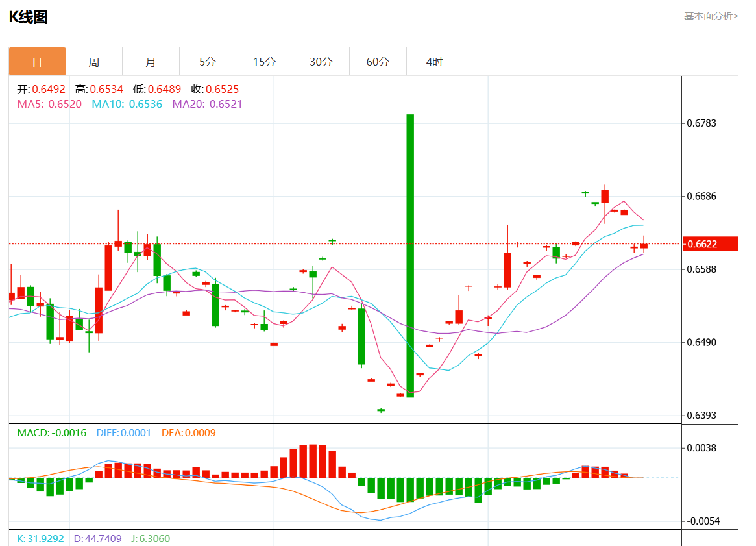Click the J:6.3060 KDJ value

click(x=151, y=539)
